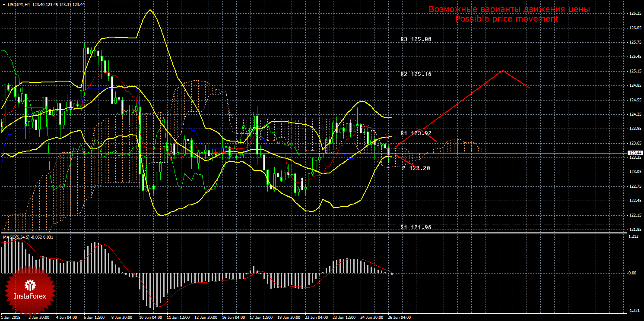Click the 10 Jun 04:00 time label
Image resolution: width=644 pixels, height=321 pixels.
coord(151,318)
